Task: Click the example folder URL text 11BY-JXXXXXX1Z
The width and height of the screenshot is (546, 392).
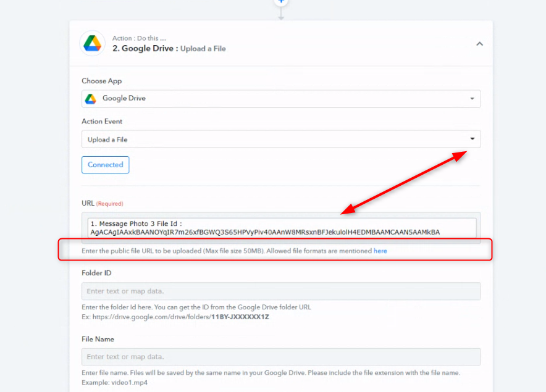Action: (x=240, y=317)
